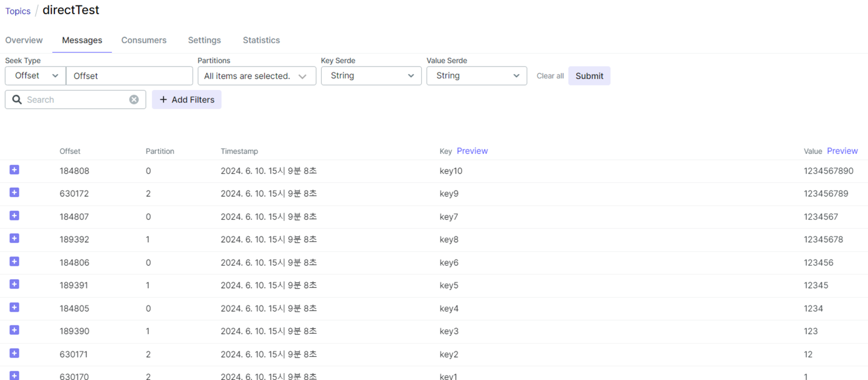Image resolution: width=868 pixels, height=380 pixels.
Task: Click plus icon for key5 row
Action: point(14,284)
